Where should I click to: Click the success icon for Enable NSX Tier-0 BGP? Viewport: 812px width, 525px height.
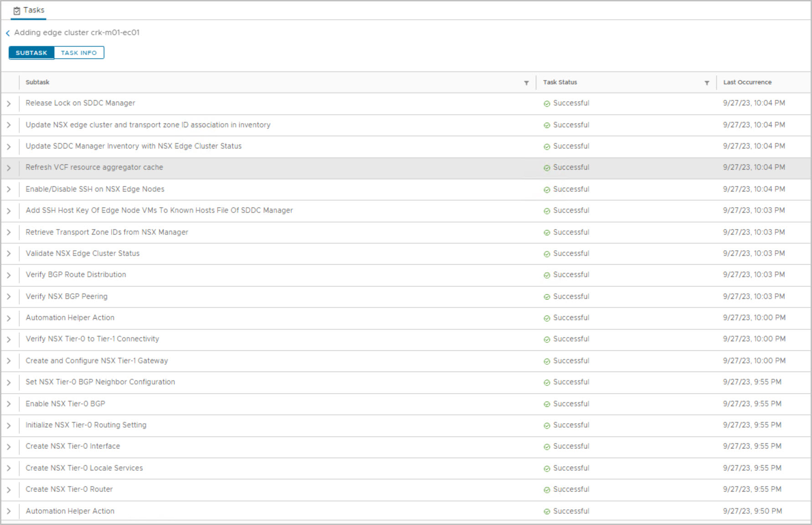(547, 404)
